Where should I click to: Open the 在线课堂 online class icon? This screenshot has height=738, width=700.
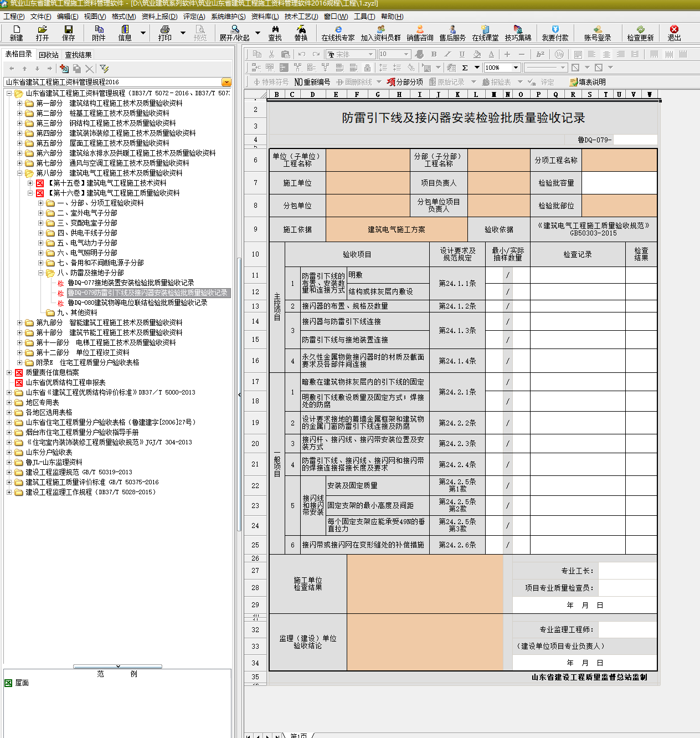coord(485,33)
